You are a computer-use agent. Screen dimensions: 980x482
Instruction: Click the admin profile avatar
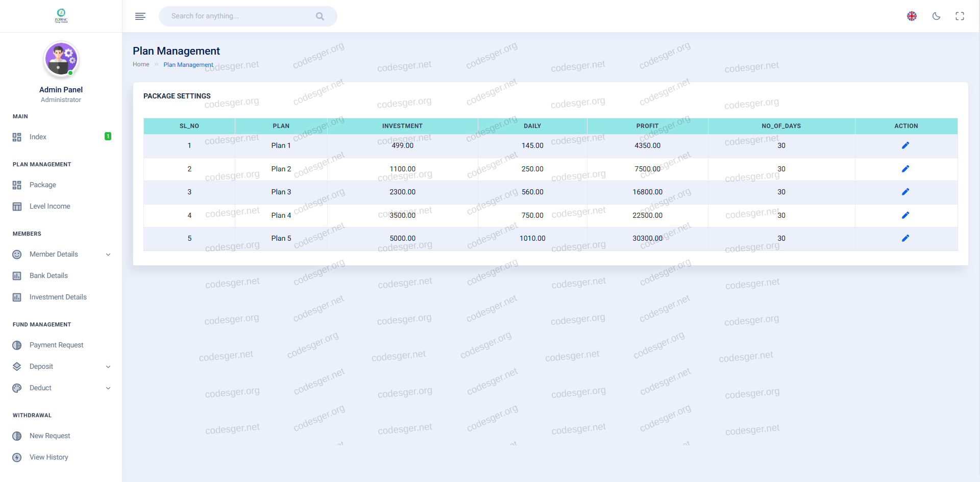point(61,59)
